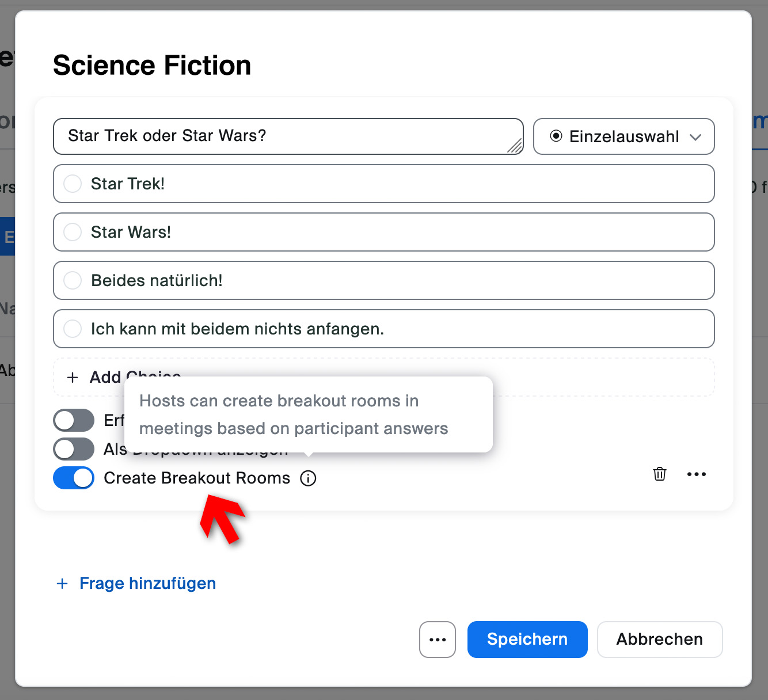This screenshot has width=768, height=700.
Task: Select the Star Trek! radio option
Action: coord(73,184)
